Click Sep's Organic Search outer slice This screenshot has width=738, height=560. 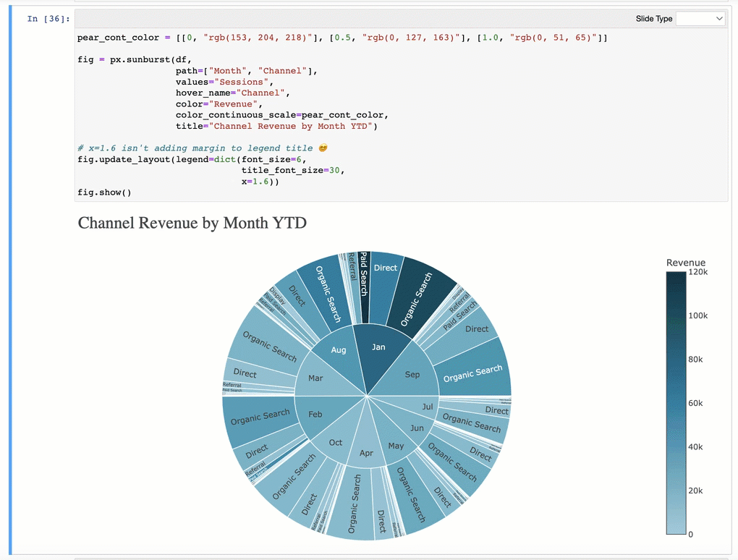473,371
